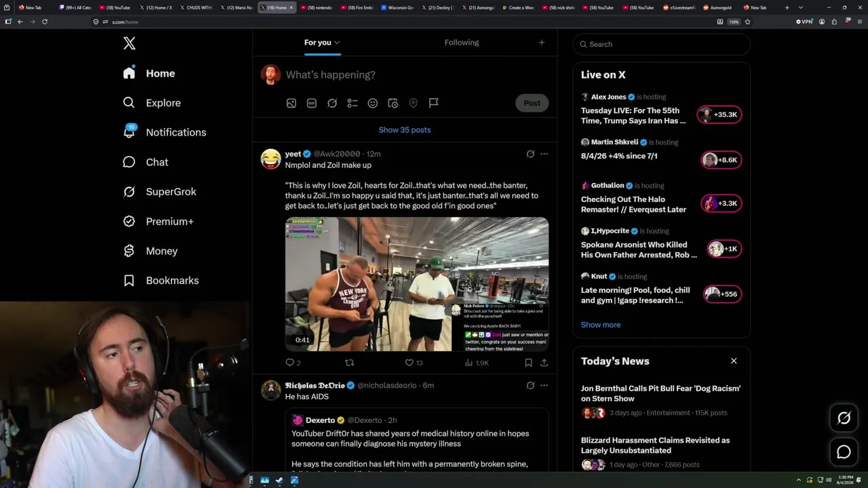This screenshot has height=488, width=868.
Task: Click Show more under Live on X
Action: pos(601,325)
